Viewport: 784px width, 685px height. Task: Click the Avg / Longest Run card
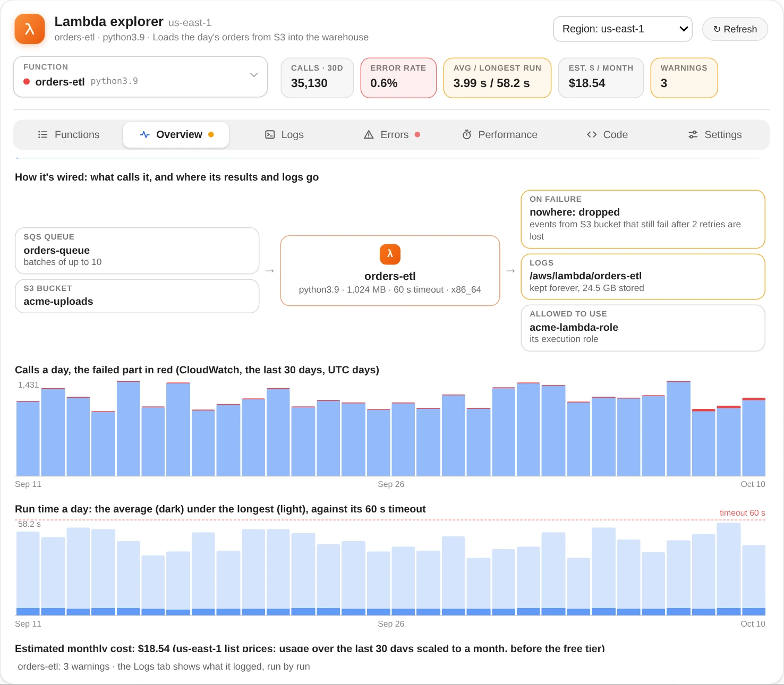[497, 78]
